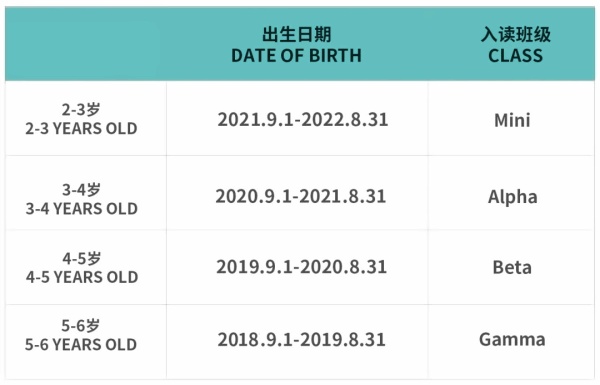Click the date range 2018.9.1-2019.8.31
The width and height of the screenshot is (600, 385).
[302, 339]
